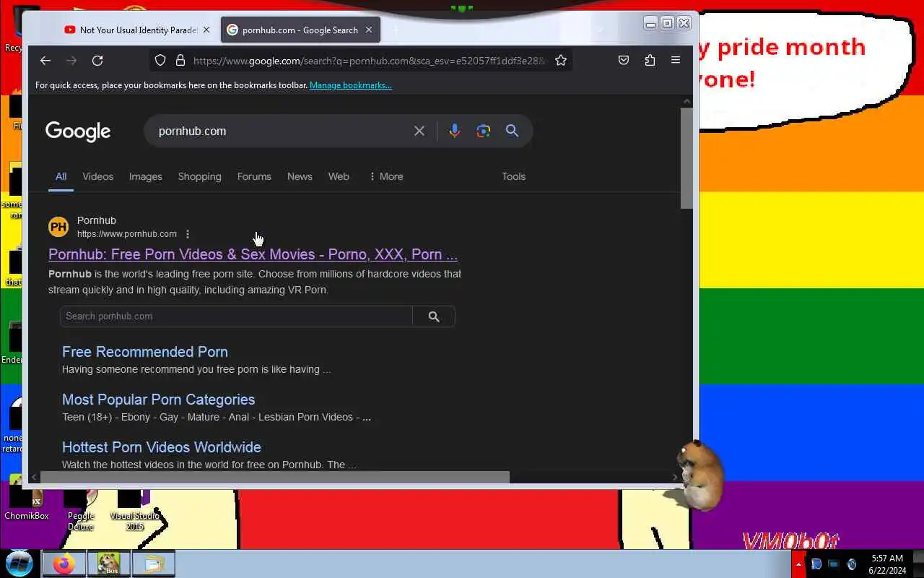Viewport: 924px width, 578px height.
Task: Open the tracking protection shield panel
Action: [161, 61]
